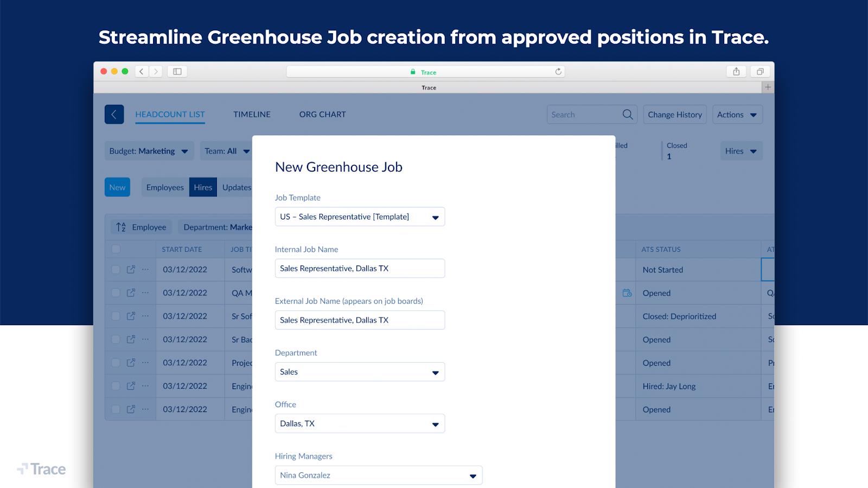
Task: Add a new browser tab
Action: point(768,87)
